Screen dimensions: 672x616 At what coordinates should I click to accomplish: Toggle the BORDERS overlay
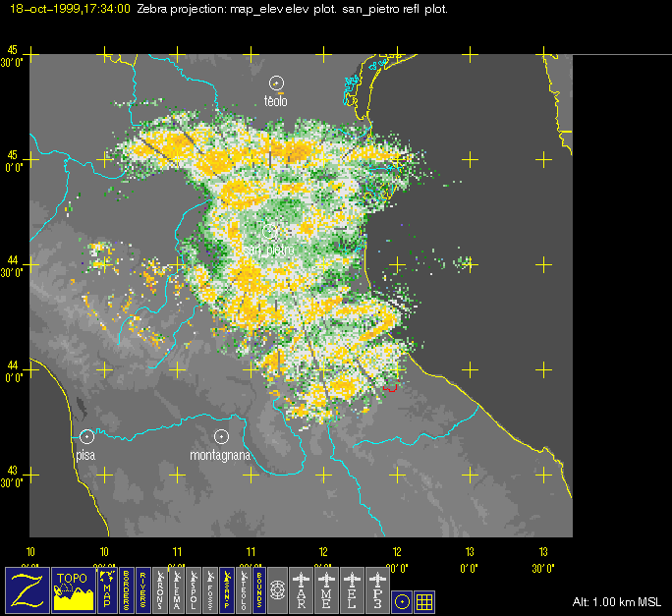point(127,589)
